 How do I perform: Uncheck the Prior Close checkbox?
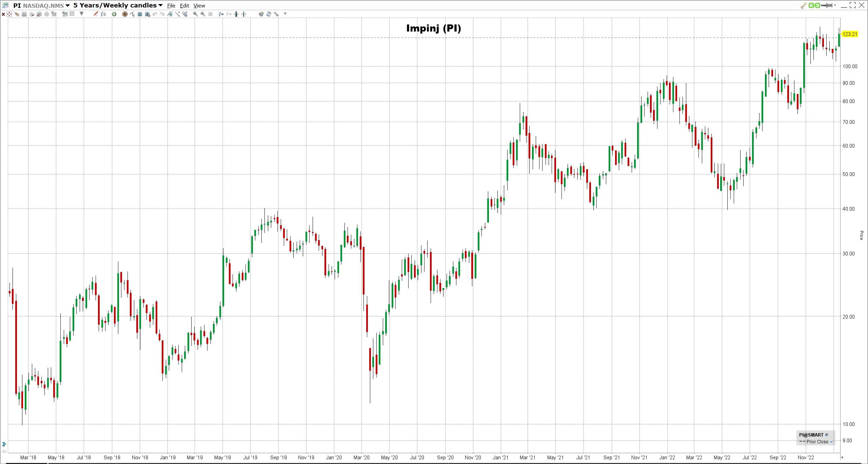click(831, 442)
